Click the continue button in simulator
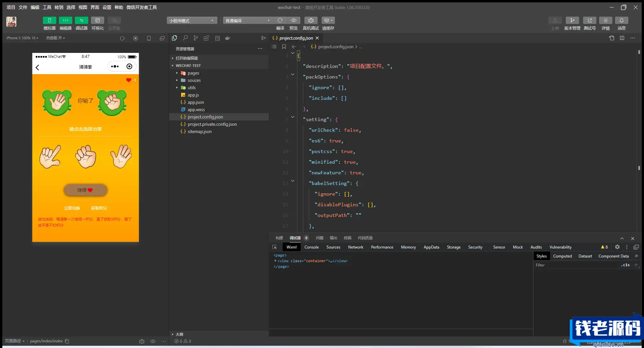Viewport: 644px width, 348px height. tap(85, 190)
